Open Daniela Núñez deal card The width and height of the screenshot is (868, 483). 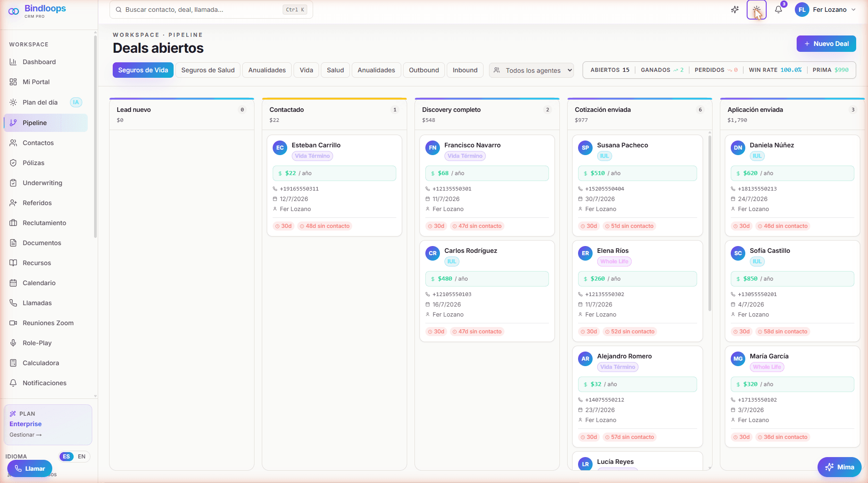tap(793, 186)
